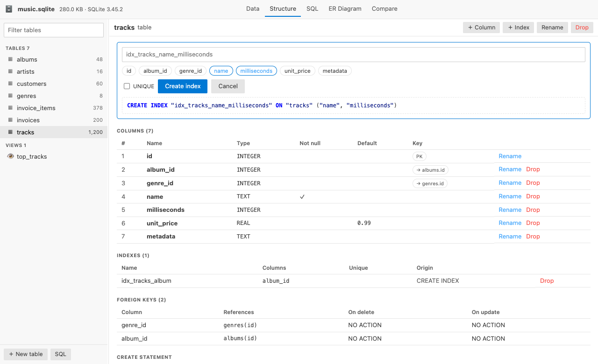Open the albums table

pos(54,59)
